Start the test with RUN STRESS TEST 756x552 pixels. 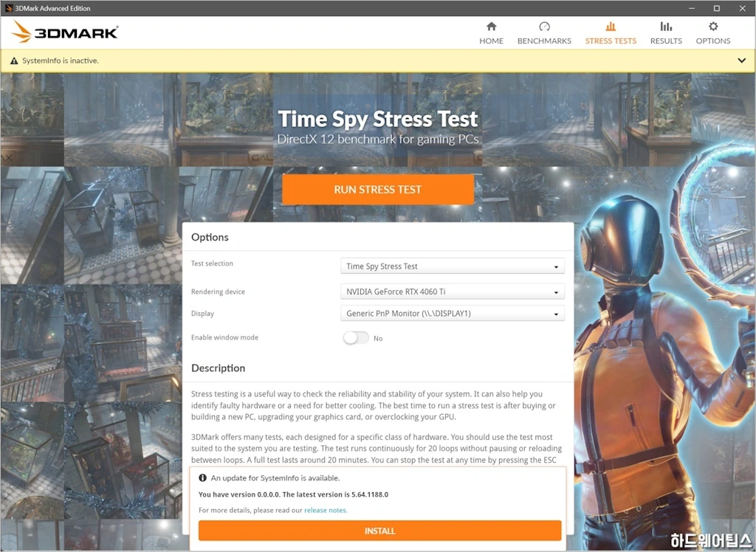(x=378, y=190)
